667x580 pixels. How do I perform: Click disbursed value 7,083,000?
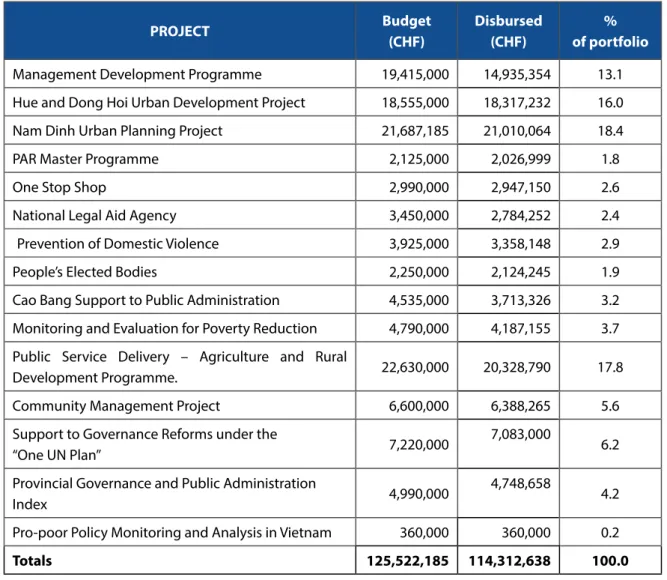click(521, 434)
